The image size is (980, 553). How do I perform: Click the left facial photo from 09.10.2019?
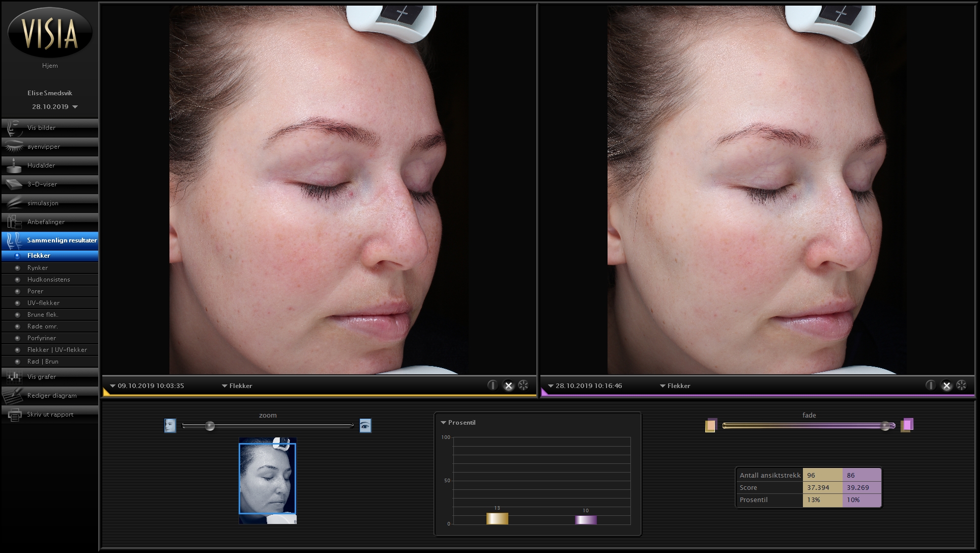pos(319,190)
